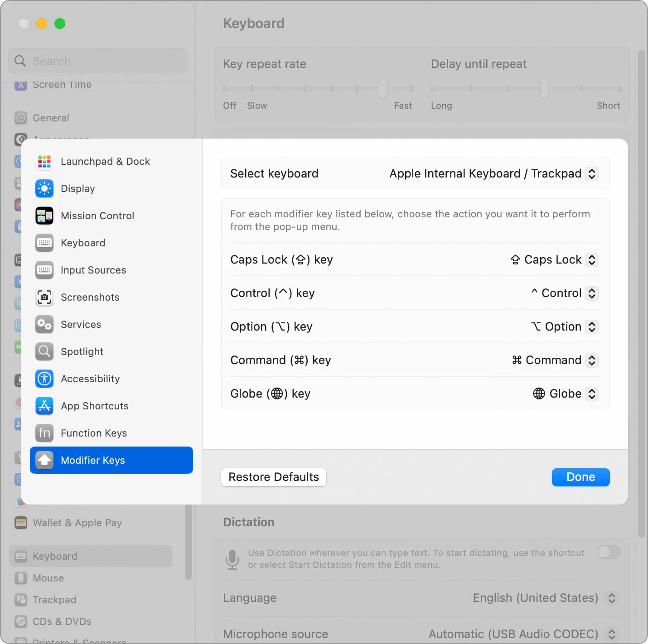The height and width of the screenshot is (644, 648).
Task: Click the Keyboard icon in Settings sidebar
Action: [21, 556]
